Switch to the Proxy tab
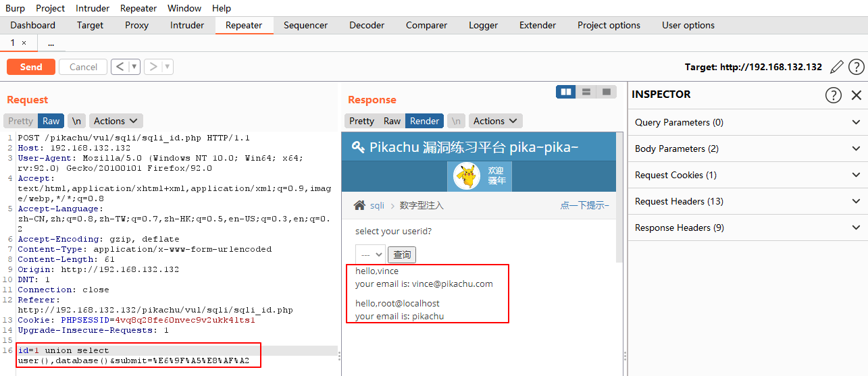This screenshot has width=868, height=376. pos(137,25)
